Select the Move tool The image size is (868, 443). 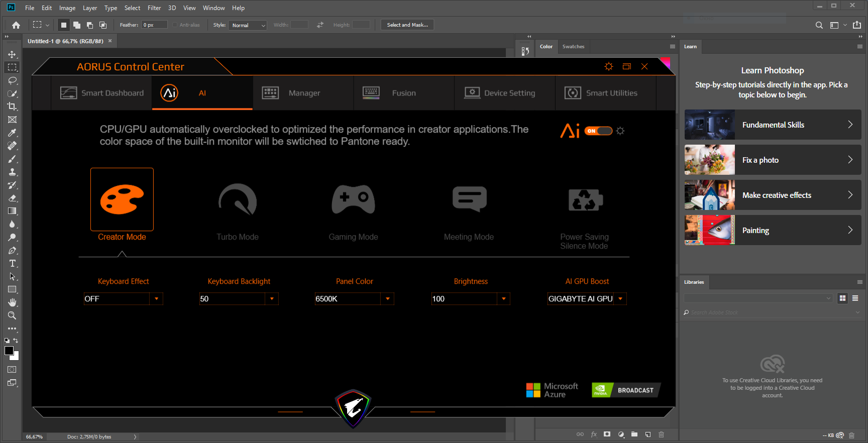click(x=12, y=54)
